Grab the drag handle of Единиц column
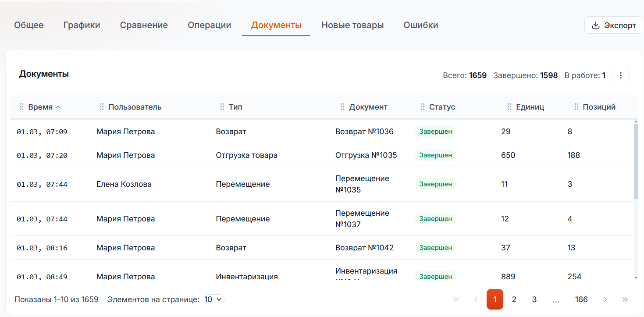The width and height of the screenshot is (644, 317). pos(509,107)
